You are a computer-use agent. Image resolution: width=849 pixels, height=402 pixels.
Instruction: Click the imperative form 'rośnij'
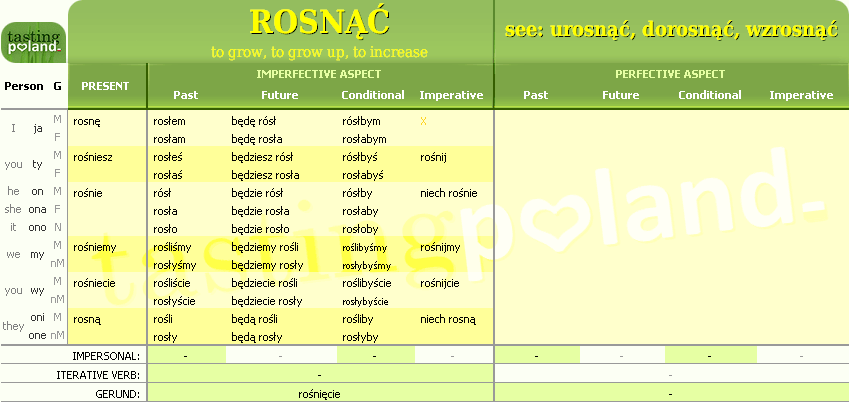point(434,158)
